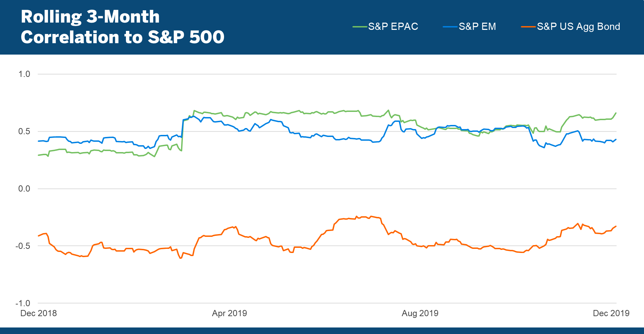Click the 0.0 y-axis label

pos(24,189)
